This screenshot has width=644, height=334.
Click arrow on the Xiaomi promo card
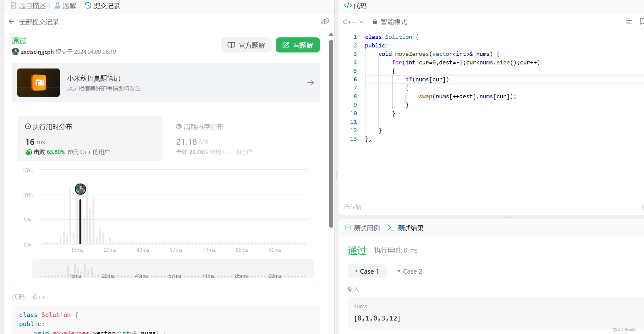311,83
